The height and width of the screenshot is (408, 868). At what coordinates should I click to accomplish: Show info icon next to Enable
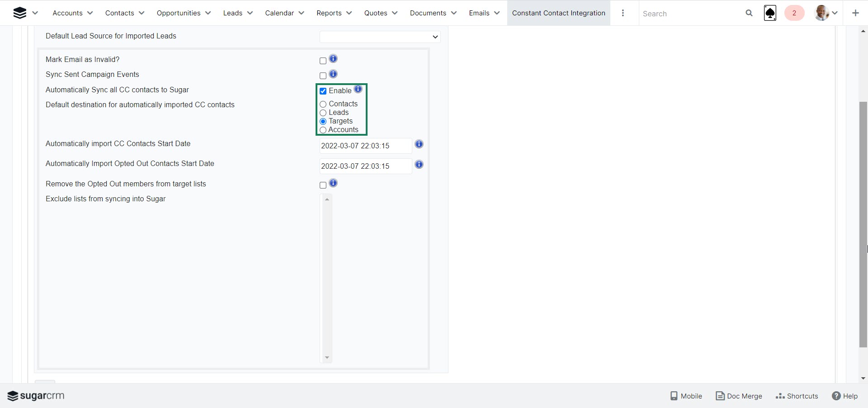358,89
